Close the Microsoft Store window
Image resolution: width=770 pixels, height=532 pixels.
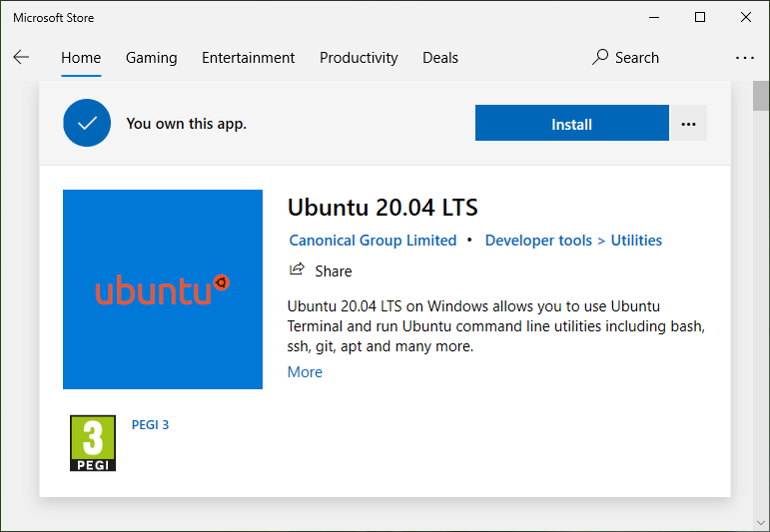(x=745, y=17)
